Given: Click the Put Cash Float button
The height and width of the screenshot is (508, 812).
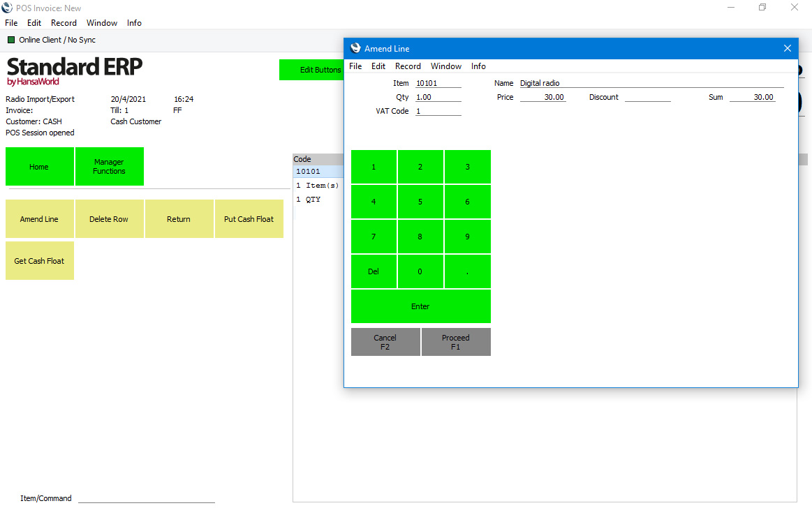Looking at the screenshot, I should (x=249, y=219).
